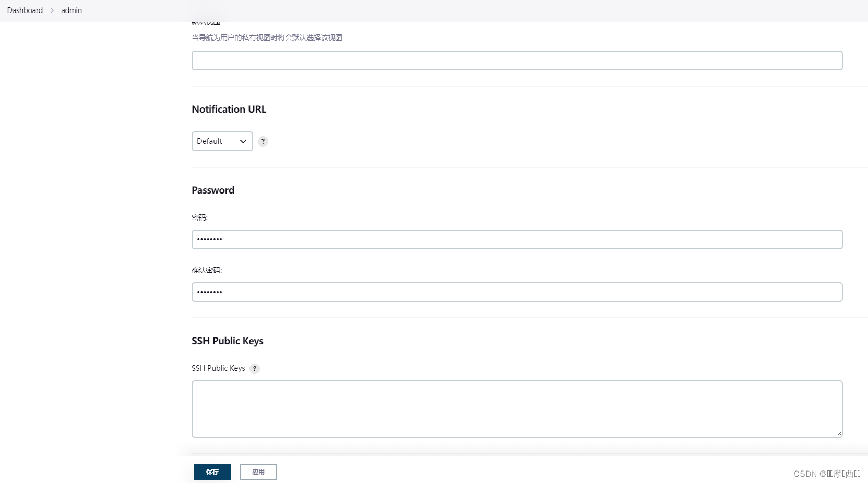868x483 pixels.
Task: Show help for the Notification URL dropdown
Action: tap(263, 141)
